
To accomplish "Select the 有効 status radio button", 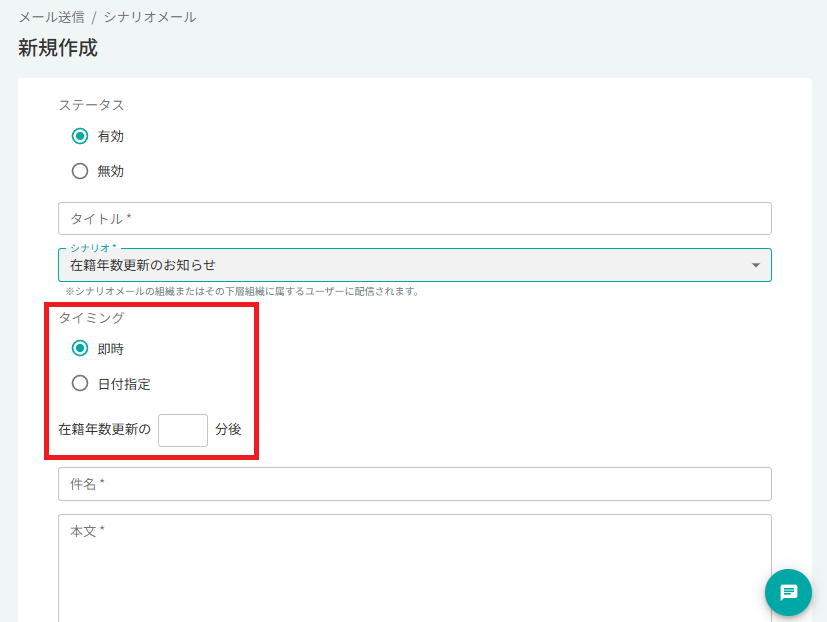I will pyautogui.click(x=80, y=136).
